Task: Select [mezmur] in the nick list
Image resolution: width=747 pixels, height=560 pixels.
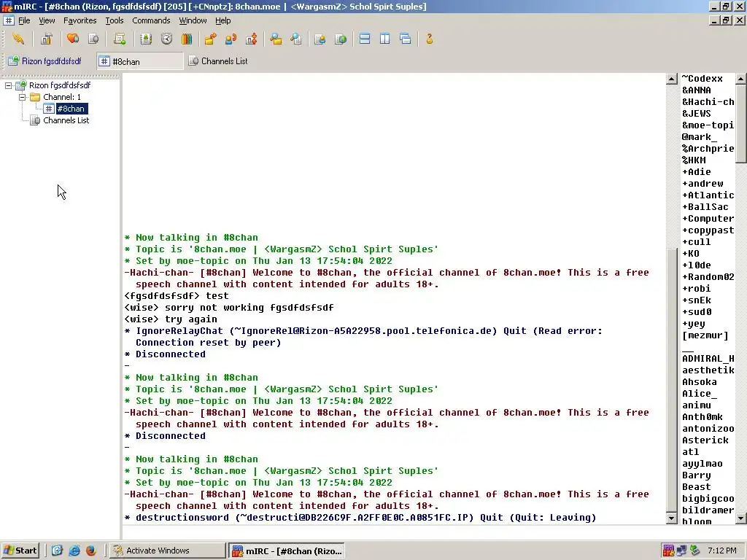Action: [705, 335]
